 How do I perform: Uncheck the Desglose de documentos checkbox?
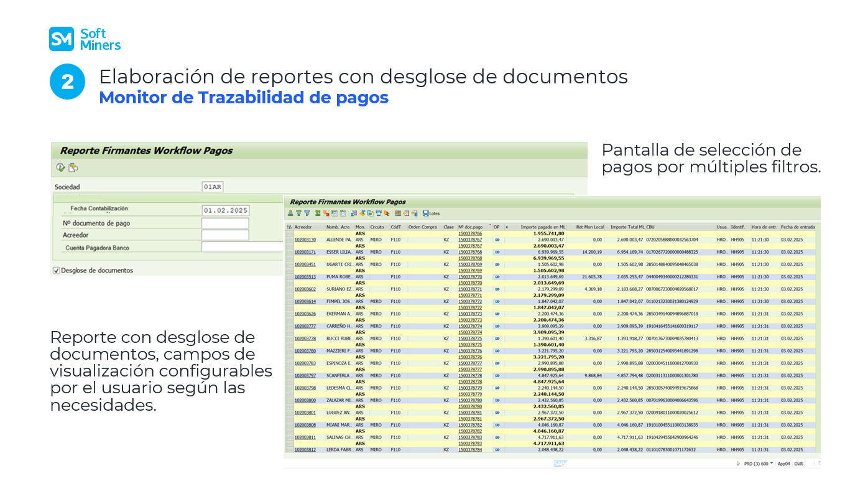(57, 271)
